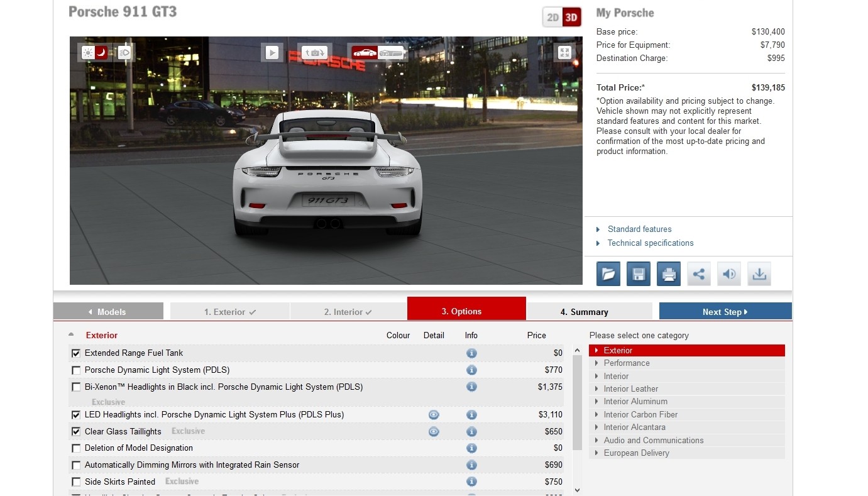This screenshot has width=868, height=496.
Task: Check Porsche Dynamic Light System (PDLS)
Action: click(x=76, y=370)
